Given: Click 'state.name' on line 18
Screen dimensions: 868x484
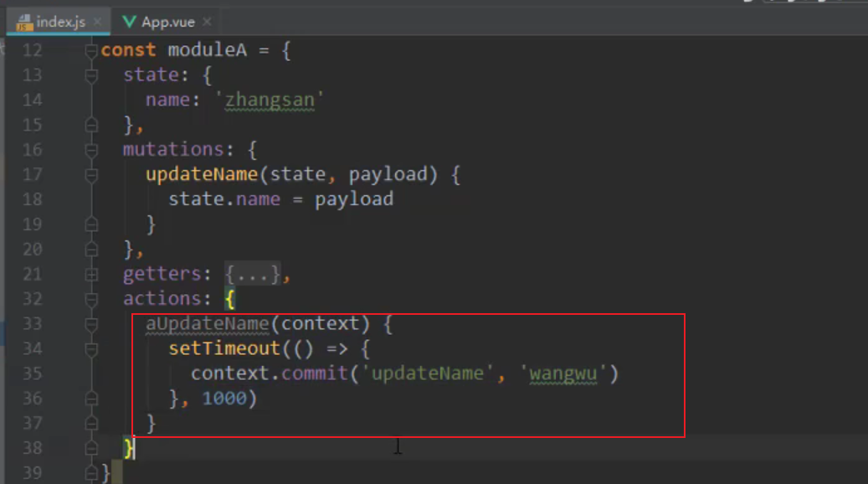Looking at the screenshot, I should tap(224, 199).
